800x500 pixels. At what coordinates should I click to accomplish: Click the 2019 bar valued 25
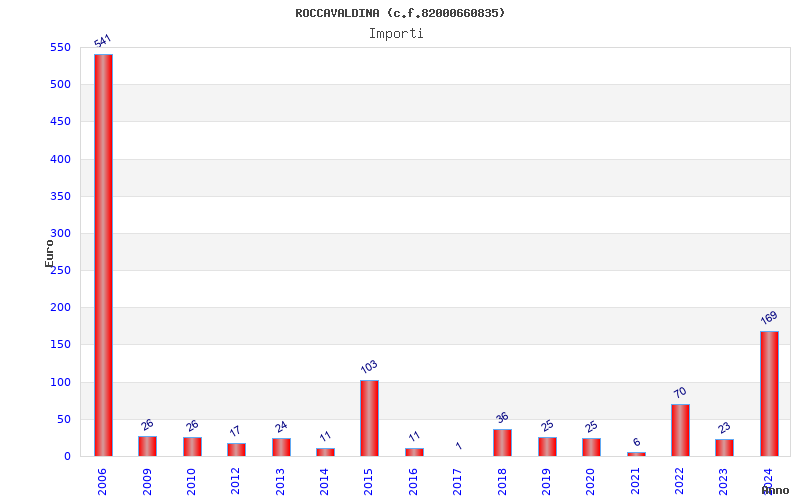pos(547,447)
